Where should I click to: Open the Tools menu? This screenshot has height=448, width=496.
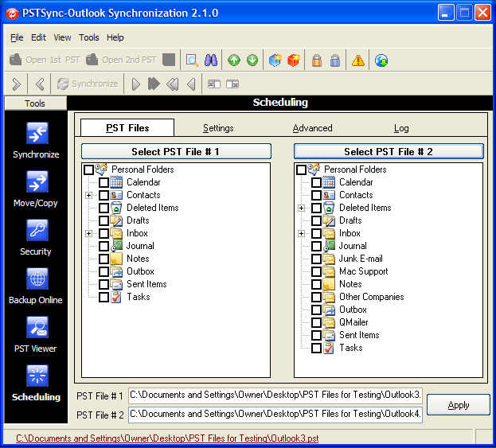pyautogui.click(x=89, y=37)
